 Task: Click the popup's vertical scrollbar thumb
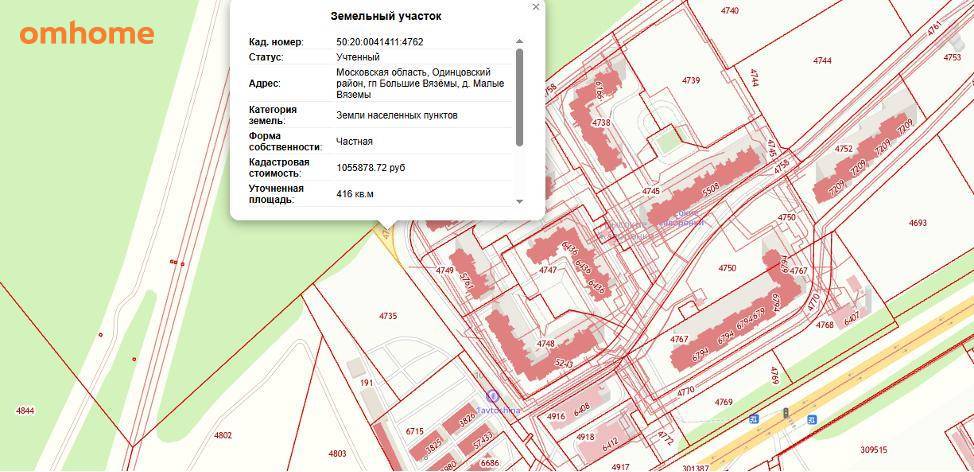(x=519, y=96)
